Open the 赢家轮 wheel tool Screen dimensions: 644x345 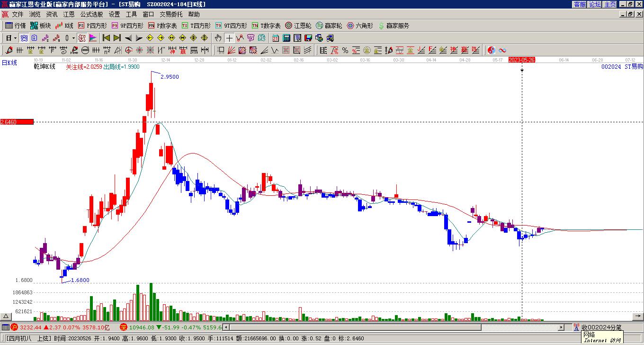click(x=329, y=26)
